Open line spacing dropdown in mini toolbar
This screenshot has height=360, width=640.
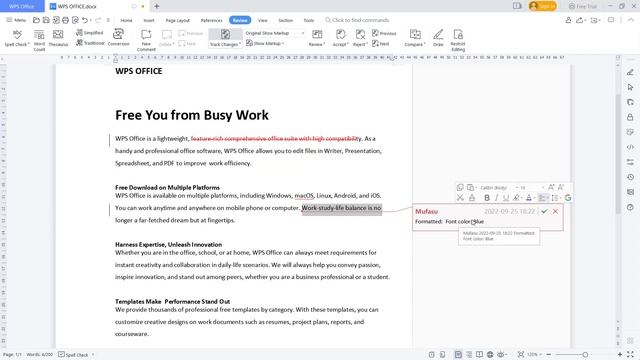tap(556, 198)
